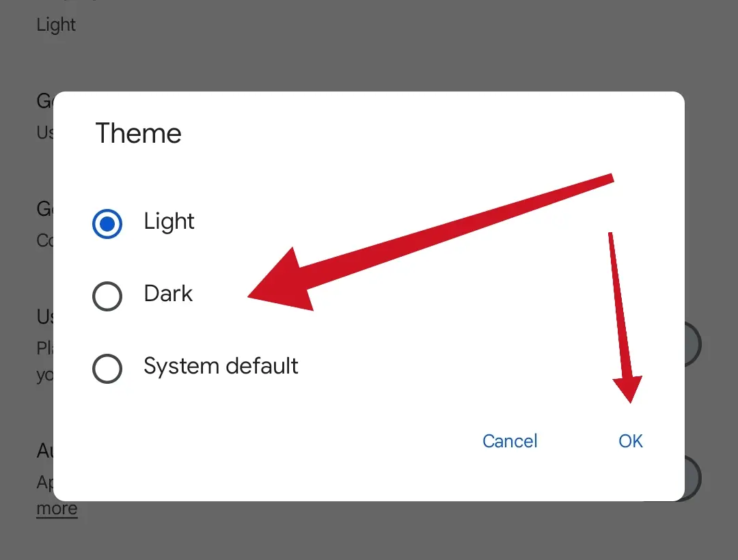Select the Light radio button
738x560 pixels.
(107, 223)
